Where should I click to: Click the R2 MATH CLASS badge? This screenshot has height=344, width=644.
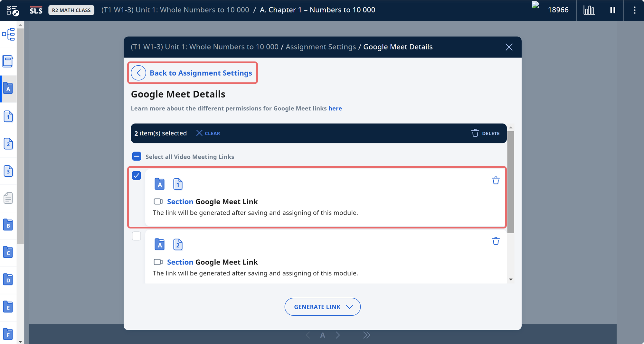tap(71, 10)
